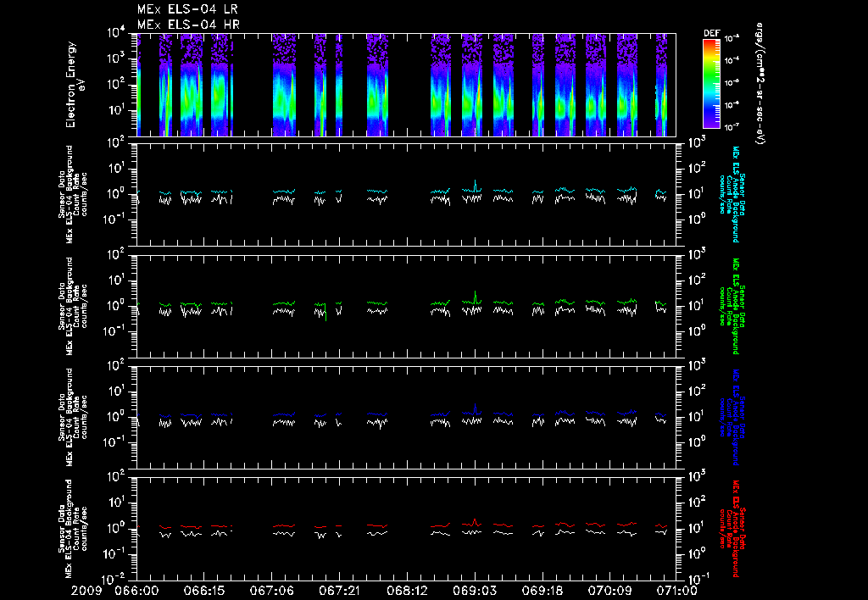Image resolution: width=868 pixels, height=600 pixels.
Task: Click the "069:03" time axis tick label
Action: click(x=475, y=591)
